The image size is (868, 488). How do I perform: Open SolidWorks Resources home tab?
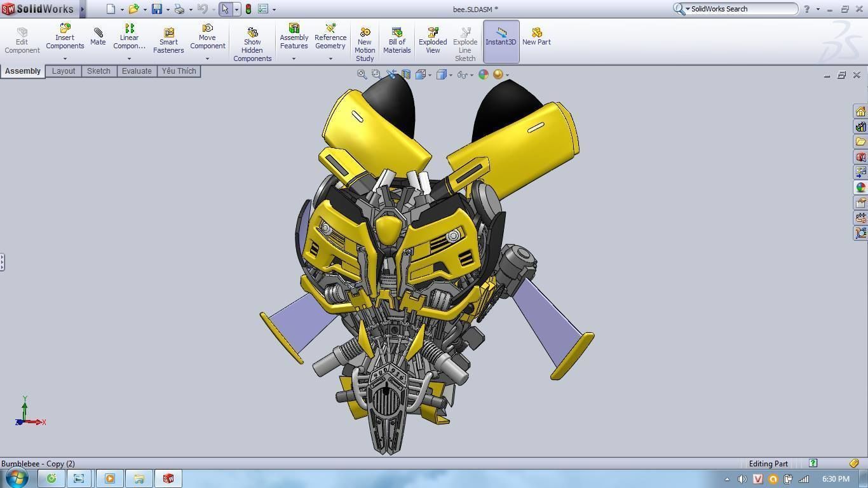(860, 112)
